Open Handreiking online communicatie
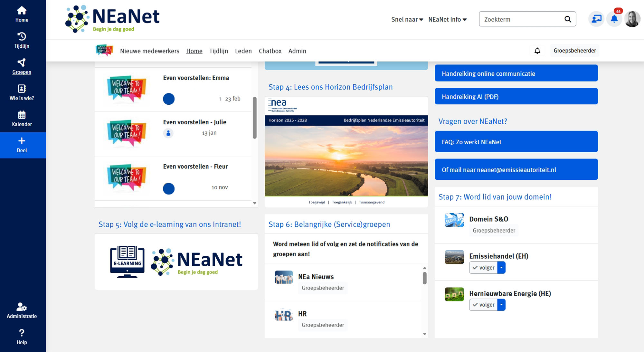Image resolution: width=644 pixels, height=352 pixels. [516, 73]
